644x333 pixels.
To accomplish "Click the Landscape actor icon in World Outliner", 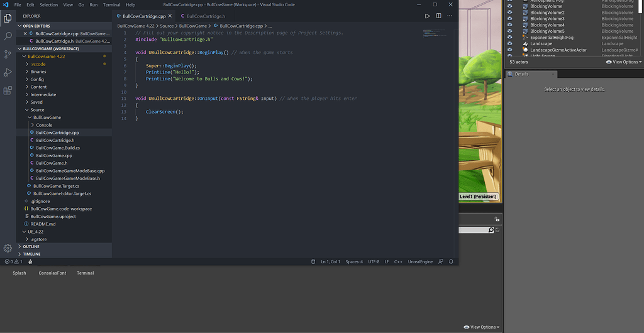I will 525,43.
